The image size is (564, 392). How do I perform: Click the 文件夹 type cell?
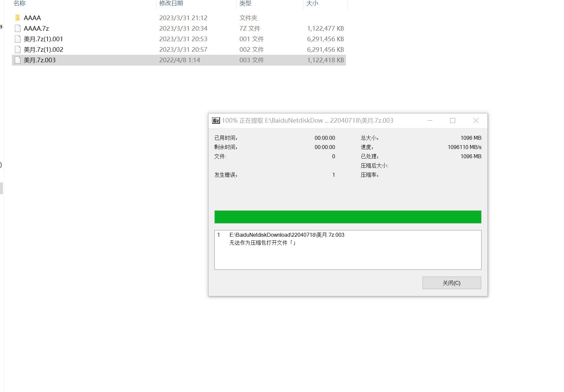point(248,18)
